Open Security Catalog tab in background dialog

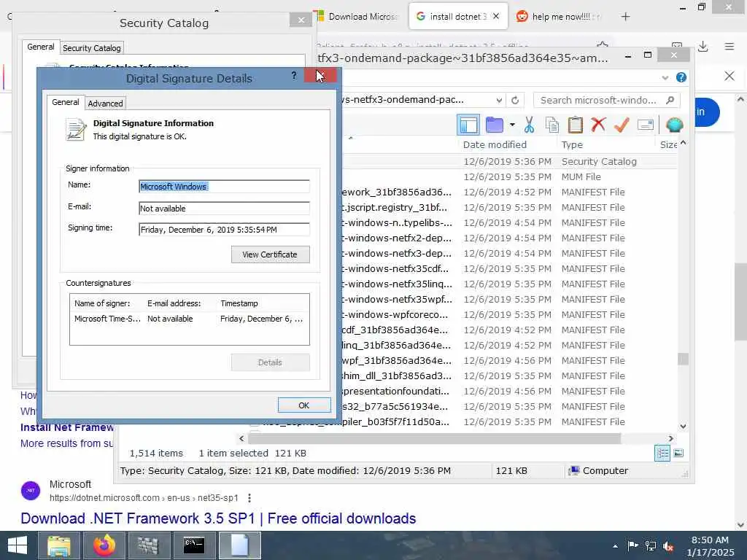coord(92,48)
